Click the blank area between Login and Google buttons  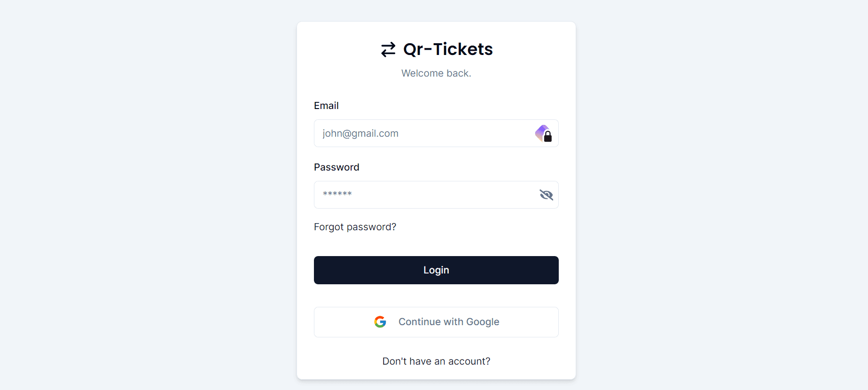pos(436,296)
